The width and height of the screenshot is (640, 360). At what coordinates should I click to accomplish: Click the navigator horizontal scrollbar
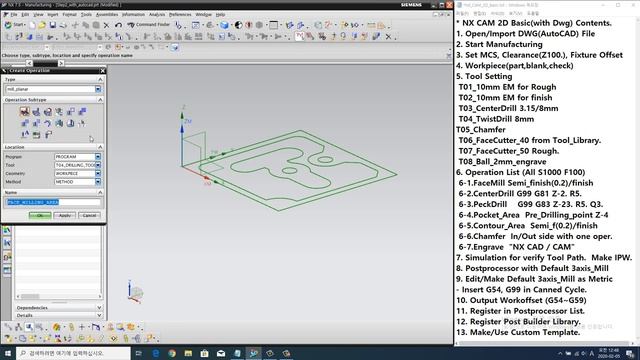click(59, 296)
